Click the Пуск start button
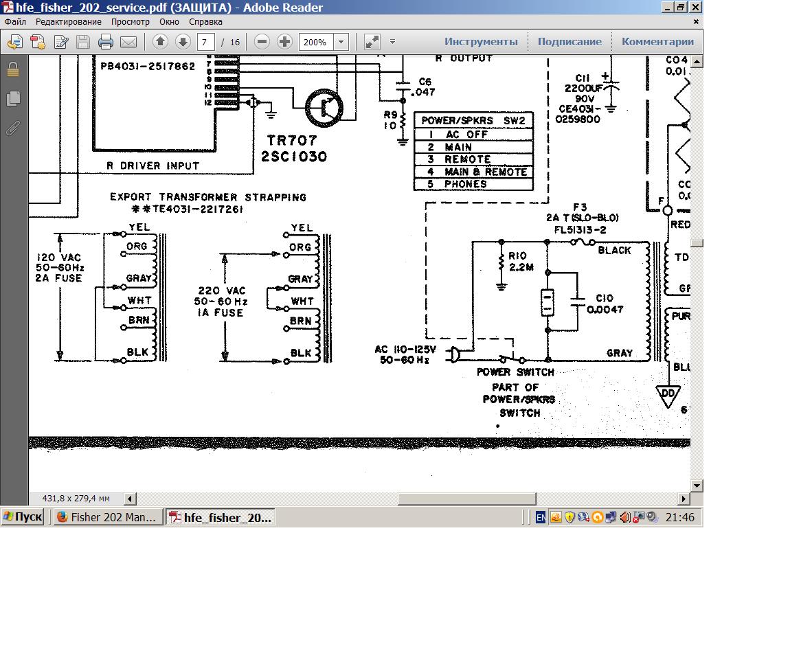 click(23, 517)
